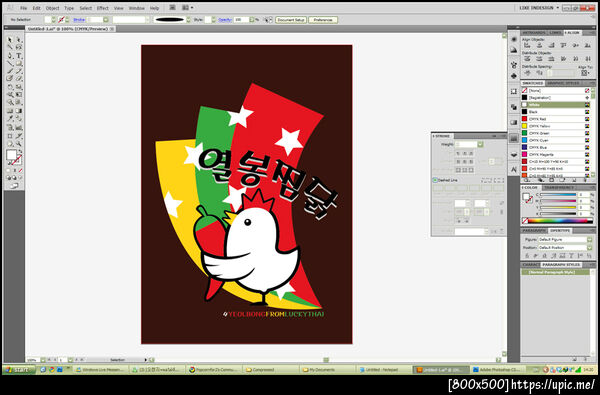This screenshot has height=395, width=600.
Task: Open Untitled - Notepad from taskbar
Action: [x=384, y=370]
